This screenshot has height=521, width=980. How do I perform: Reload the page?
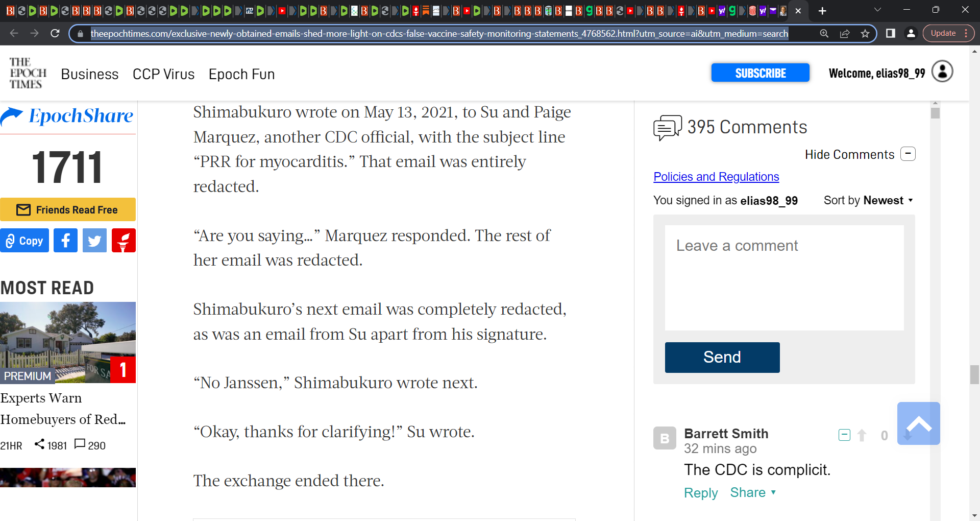tap(55, 34)
